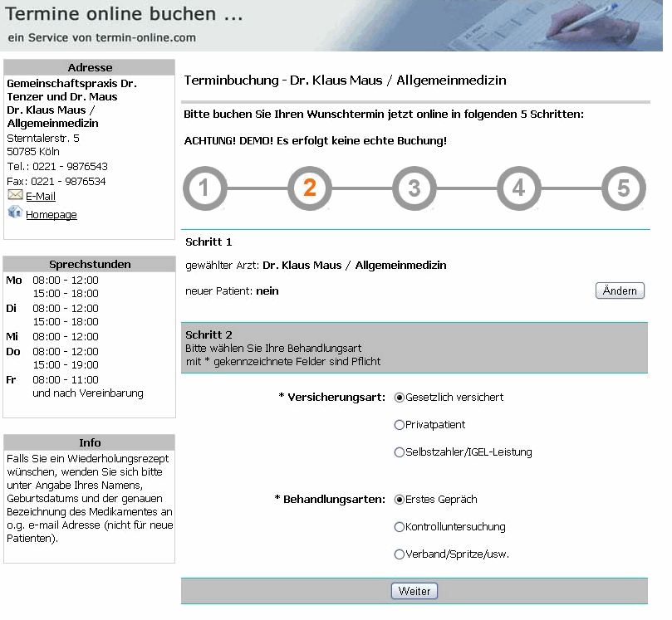Click step 4 circle in progress bar

click(518, 188)
